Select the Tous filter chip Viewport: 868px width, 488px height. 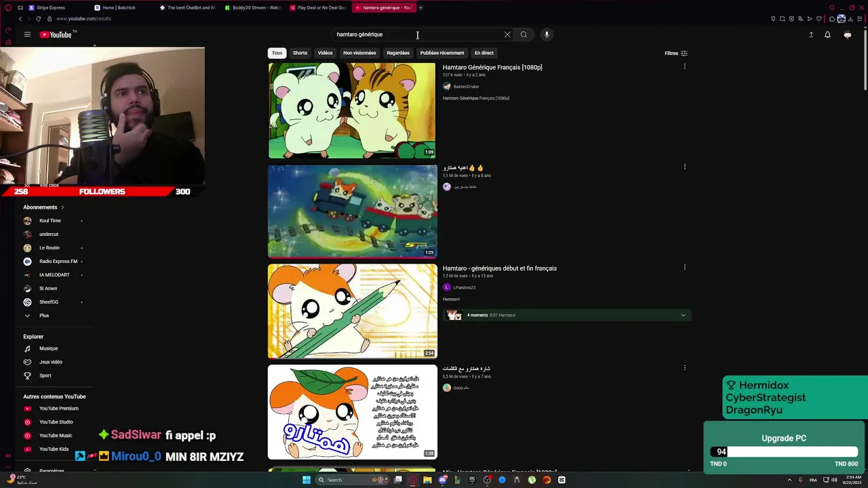pos(277,53)
